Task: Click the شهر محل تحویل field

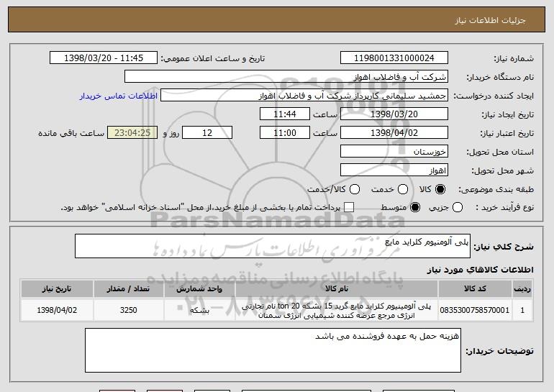Action: [394, 170]
